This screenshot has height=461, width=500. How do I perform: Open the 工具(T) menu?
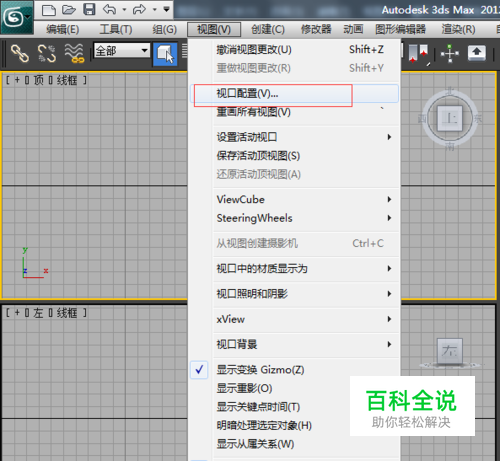click(116, 29)
